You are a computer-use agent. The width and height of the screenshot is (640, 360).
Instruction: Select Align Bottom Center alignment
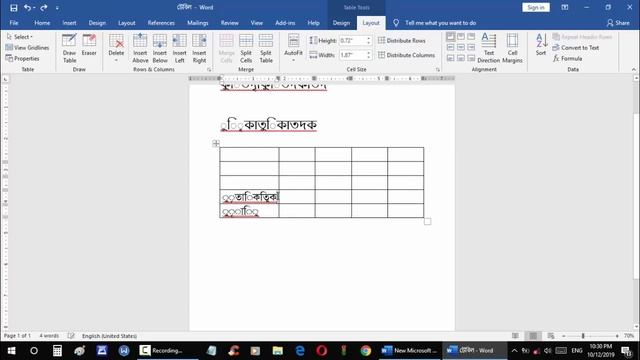pos(461,58)
